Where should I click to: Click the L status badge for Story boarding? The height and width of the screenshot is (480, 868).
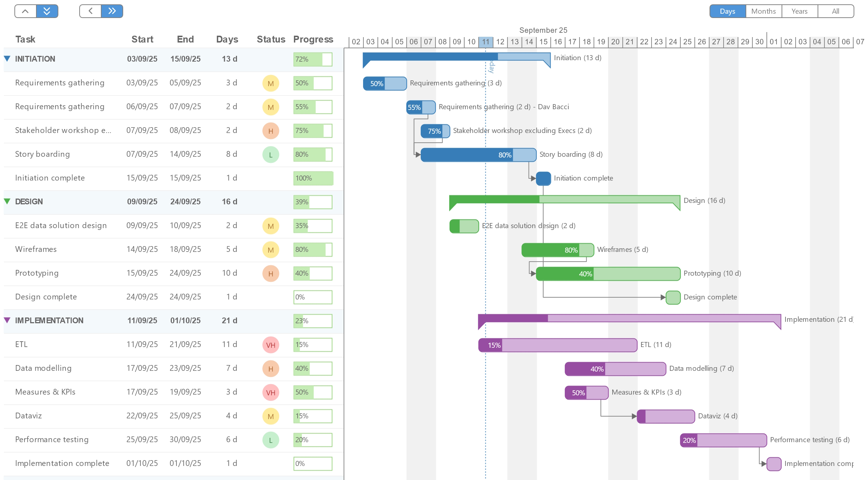tap(271, 155)
